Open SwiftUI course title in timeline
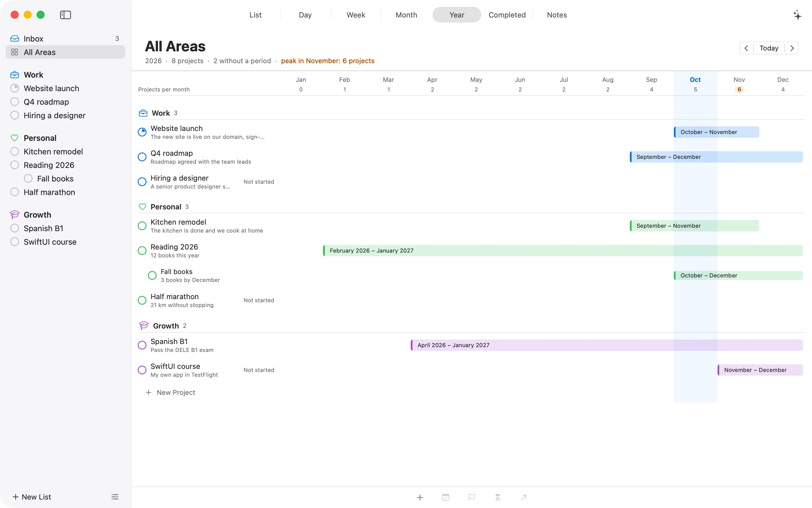Screen dimensions: 812x508 [175, 366]
